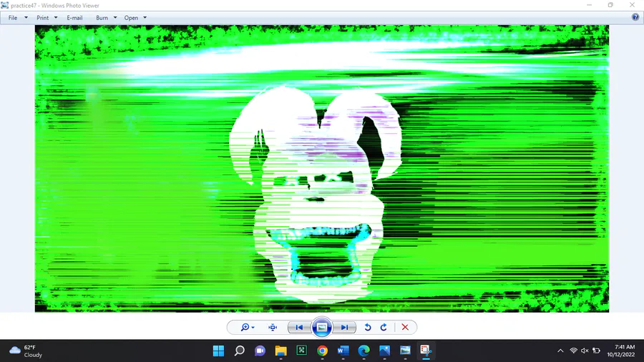Open the weather widget showing 62°F Cloudy
Screen dimensions: 644x362
click(26, 351)
